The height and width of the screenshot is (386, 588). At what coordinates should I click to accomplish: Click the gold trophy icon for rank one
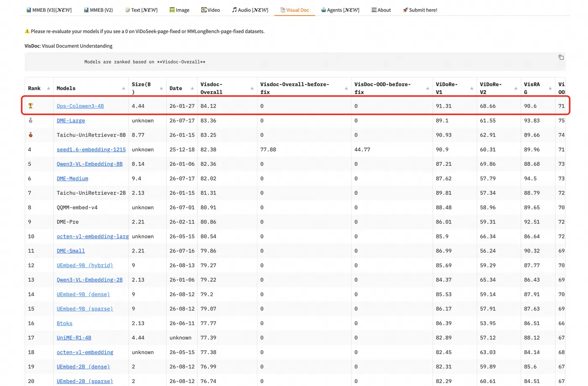[31, 106]
